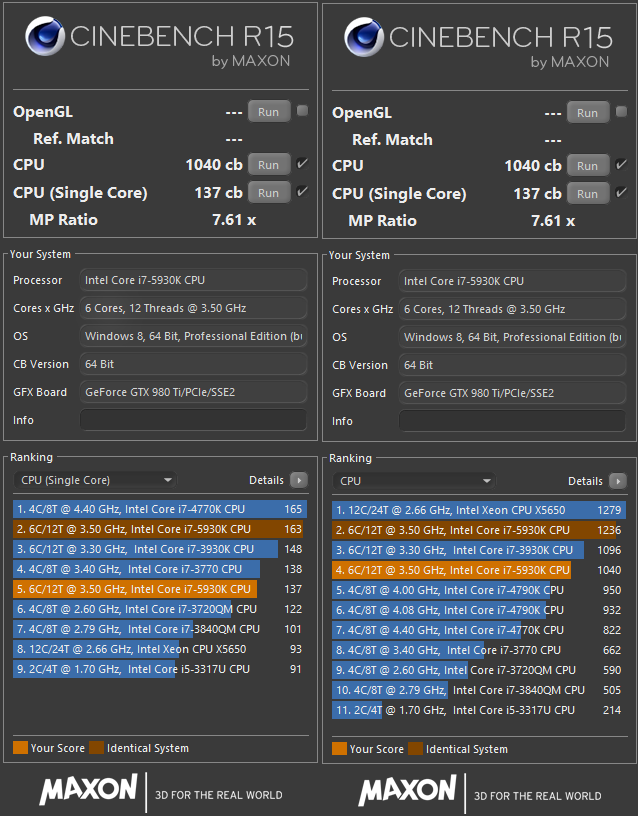Image resolution: width=638 pixels, height=816 pixels.
Task: Run CPU Single Core test in right window
Action: 588,194
